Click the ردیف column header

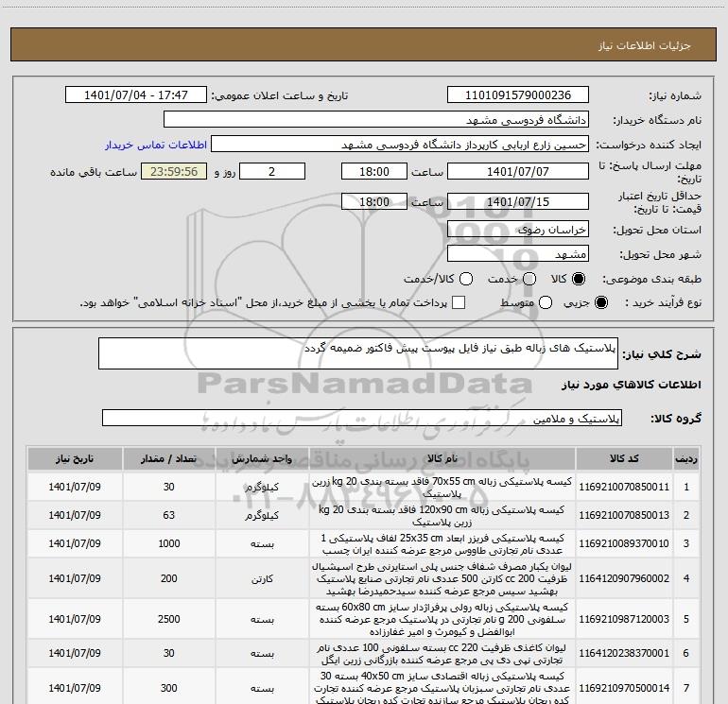(686, 459)
